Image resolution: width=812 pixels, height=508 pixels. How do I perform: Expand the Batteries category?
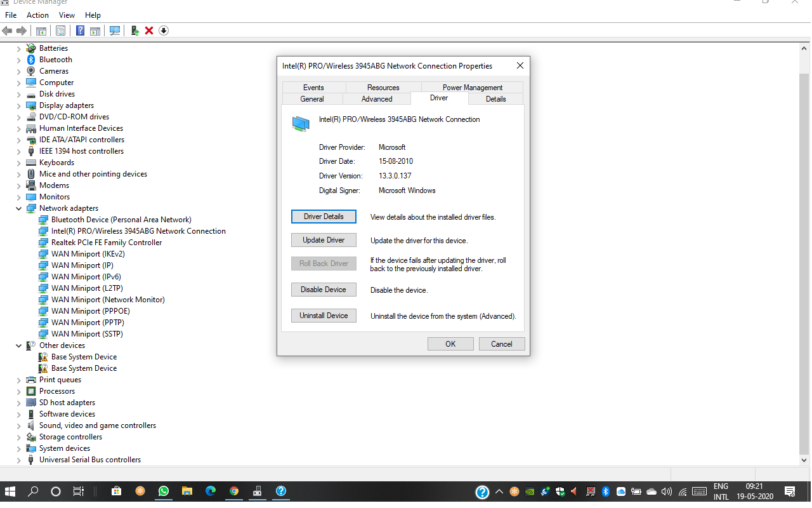tap(19, 48)
